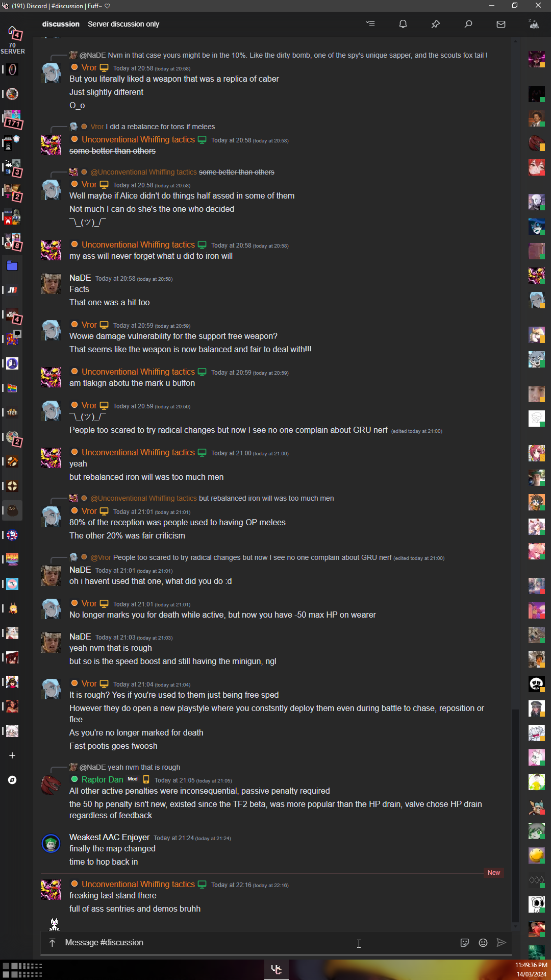
Task: Toggle the member list icon
Action: pos(534,24)
